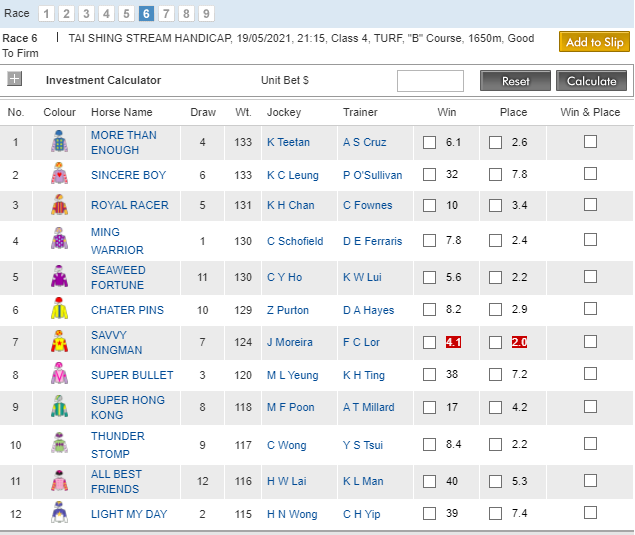Image resolution: width=635 pixels, height=535 pixels.
Task: Select the Race 3 tab
Action: [87, 13]
